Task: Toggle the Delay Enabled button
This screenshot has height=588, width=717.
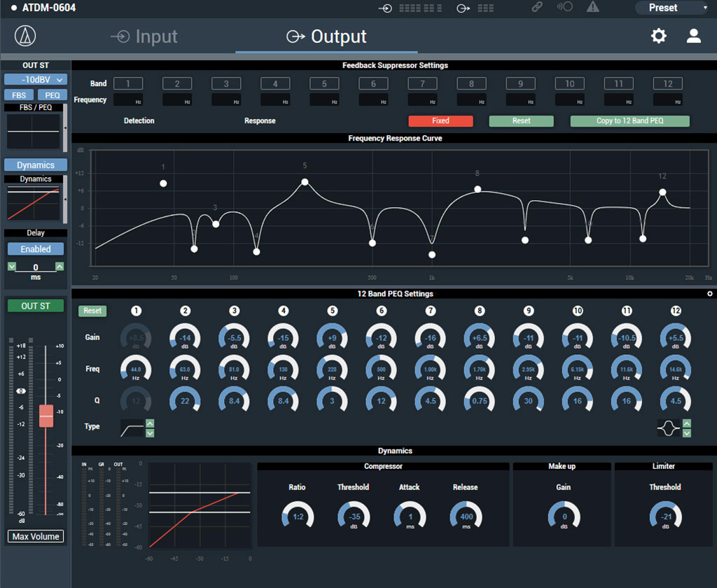Action: pos(36,249)
